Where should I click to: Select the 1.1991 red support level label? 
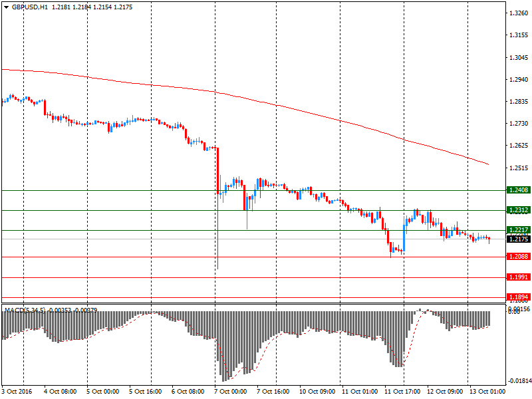(519, 277)
